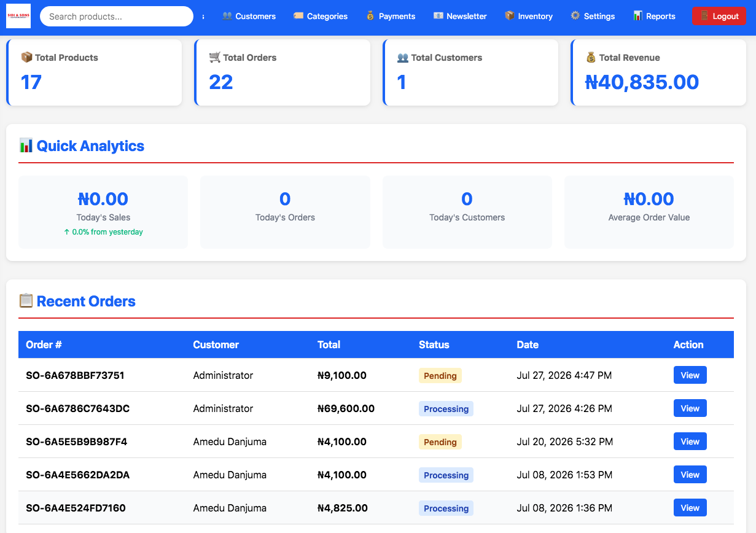Open the View button for order SO-6A5E5B9B987F4

point(690,442)
